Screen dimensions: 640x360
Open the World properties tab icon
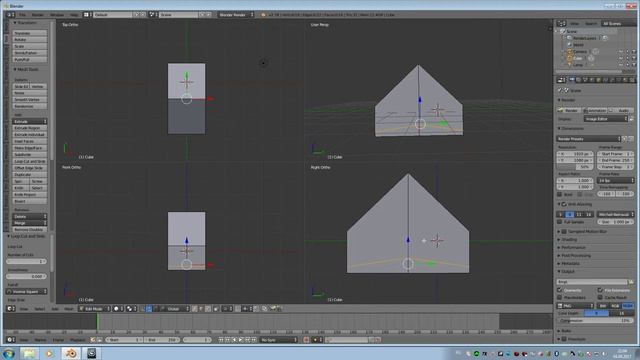[x=592, y=80]
